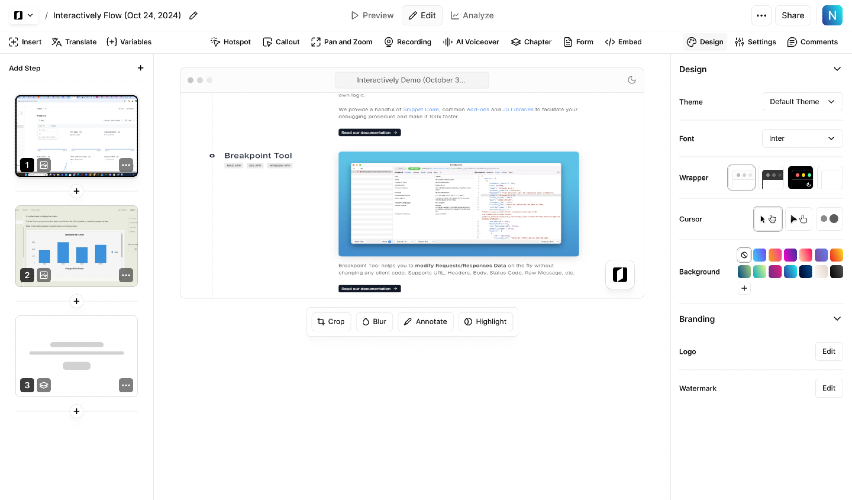Open the Theme dropdown showing Default Theme
The width and height of the screenshot is (852, 500).
click(802, 102)
